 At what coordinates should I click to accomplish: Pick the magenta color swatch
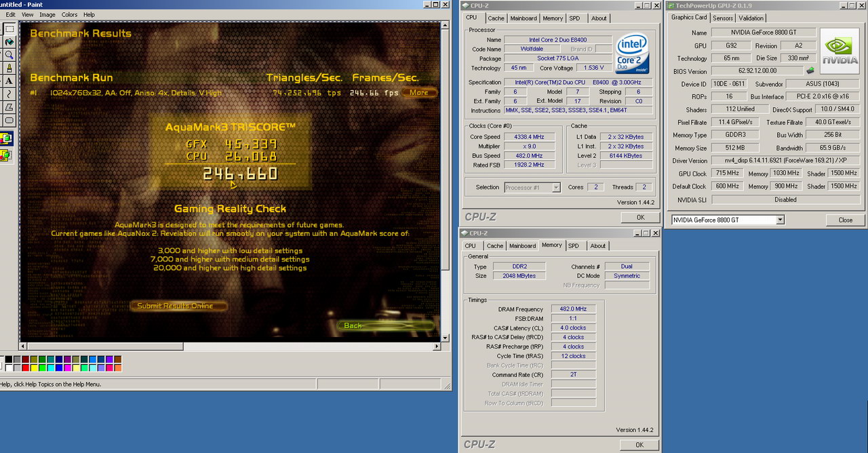click(x=67, y=368)
